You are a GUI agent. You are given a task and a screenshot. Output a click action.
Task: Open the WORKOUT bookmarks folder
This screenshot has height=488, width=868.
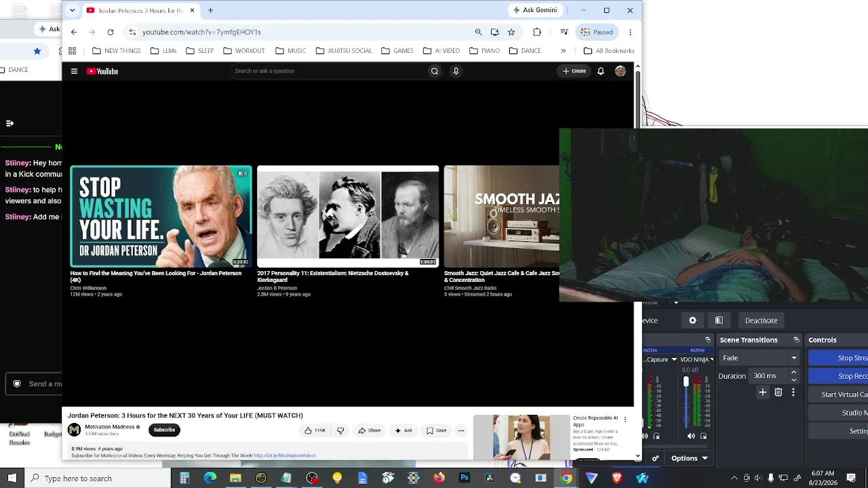244,51
